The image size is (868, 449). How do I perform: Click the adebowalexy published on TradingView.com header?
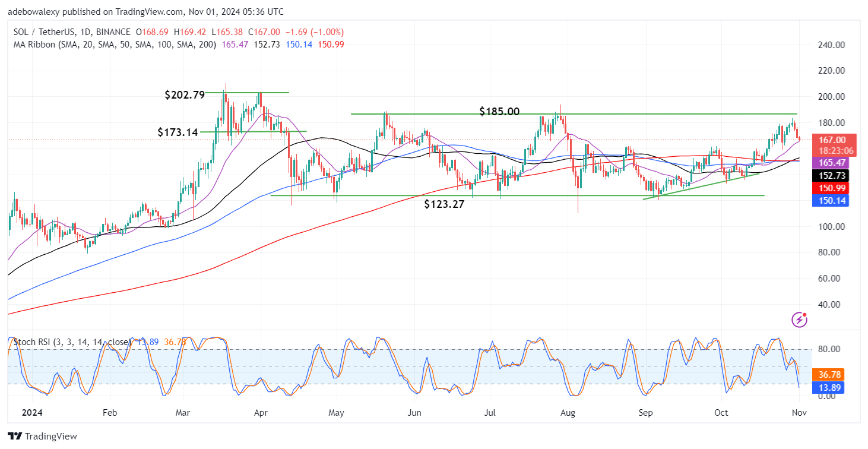click(x=145, y=12)
